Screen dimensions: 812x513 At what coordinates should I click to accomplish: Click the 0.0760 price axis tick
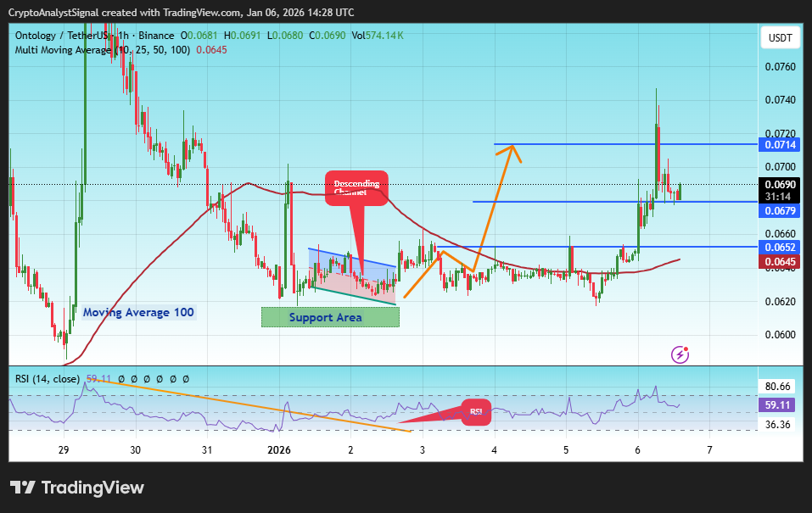781,67
